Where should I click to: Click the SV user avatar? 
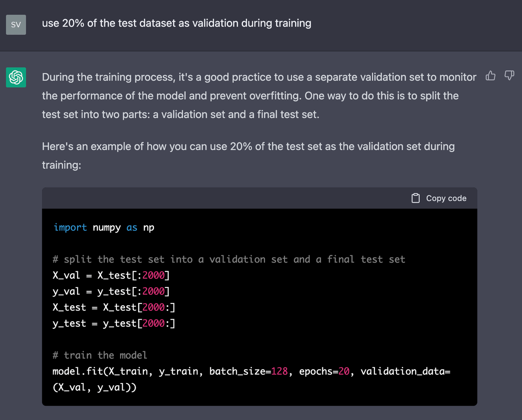pos(16,25)
